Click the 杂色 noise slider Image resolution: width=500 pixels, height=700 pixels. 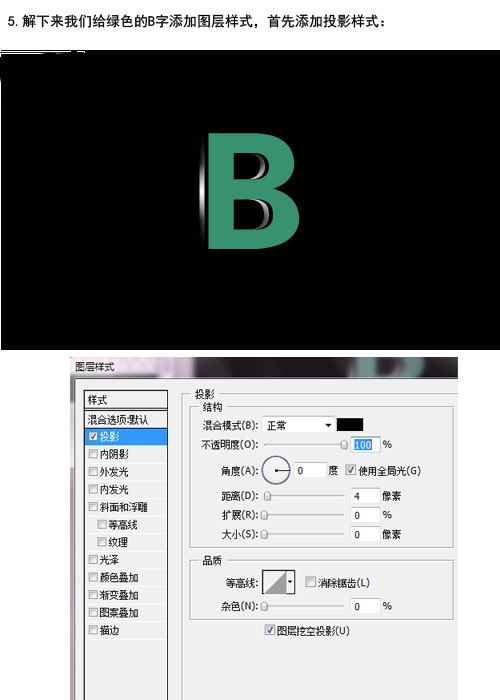[304, 606]
